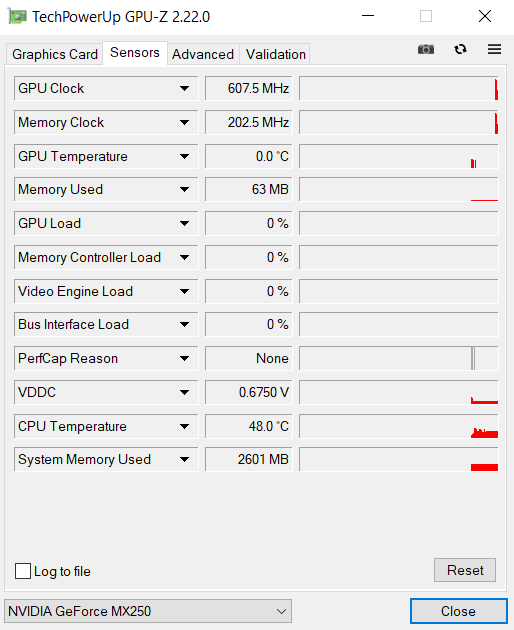Click the GPU-Z app icon in title bar
This screenshot has width=514, height=630.
click(17, 16)
